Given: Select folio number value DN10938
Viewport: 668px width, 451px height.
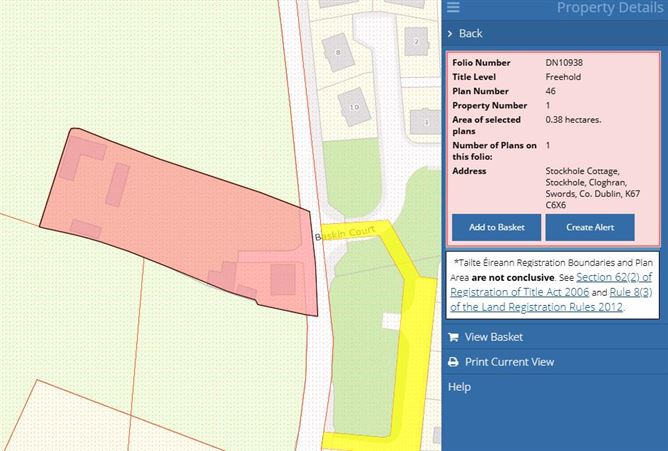Looking at the screenshot, I should point(564,63).
